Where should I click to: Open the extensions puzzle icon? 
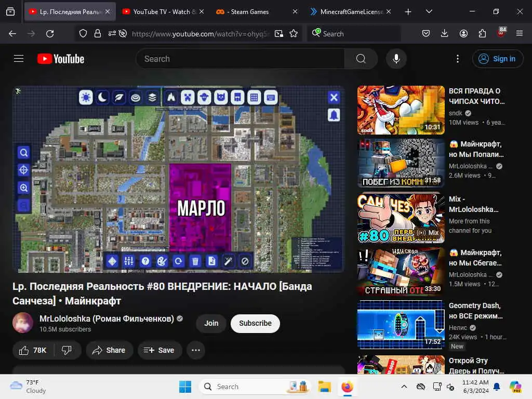pyautogui.click(x=482, y=34)
